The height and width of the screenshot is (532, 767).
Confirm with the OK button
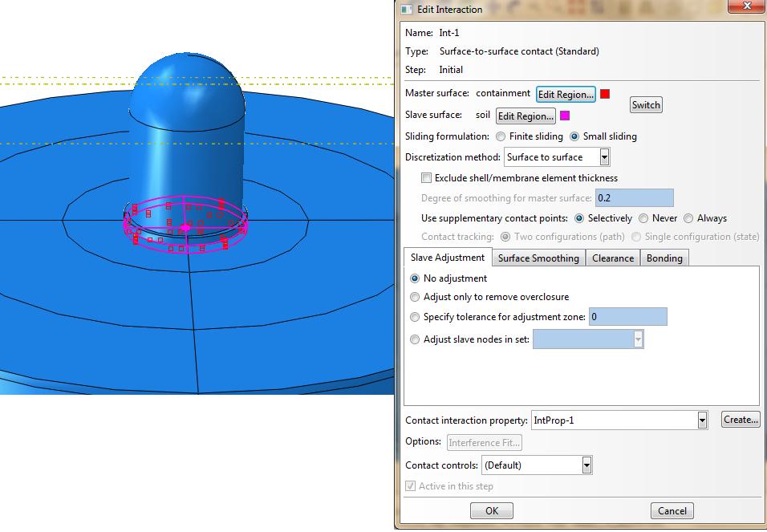click(x=492, y=510)
